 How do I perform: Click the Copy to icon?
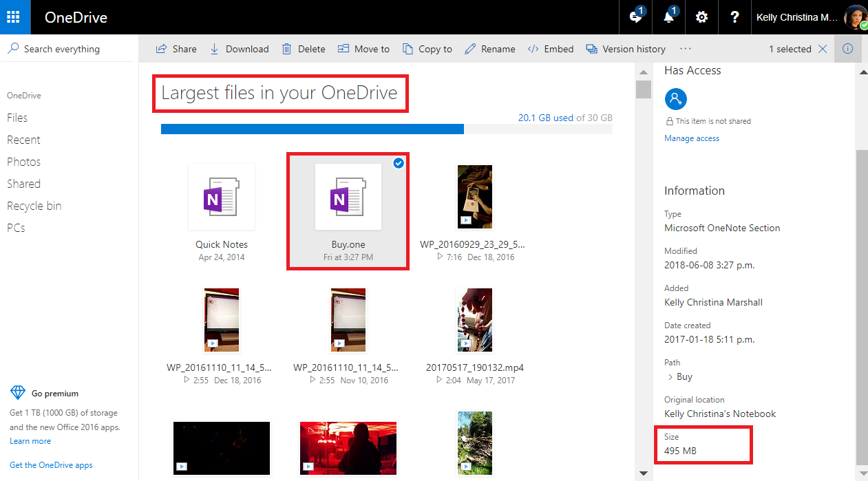(427, 48)
